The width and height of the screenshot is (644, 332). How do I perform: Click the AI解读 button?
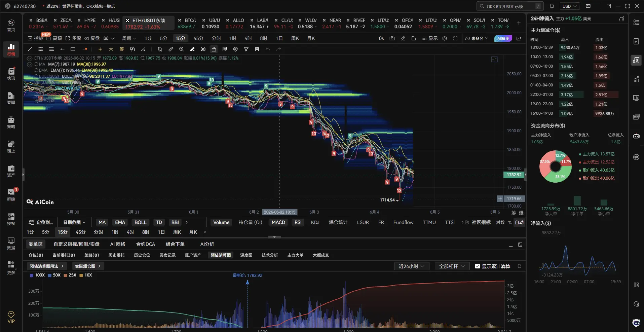click(x=503, y=38)
